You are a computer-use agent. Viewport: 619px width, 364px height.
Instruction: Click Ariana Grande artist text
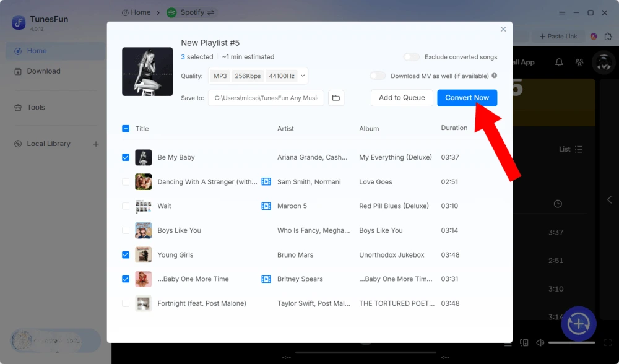(x=312, y=157)
